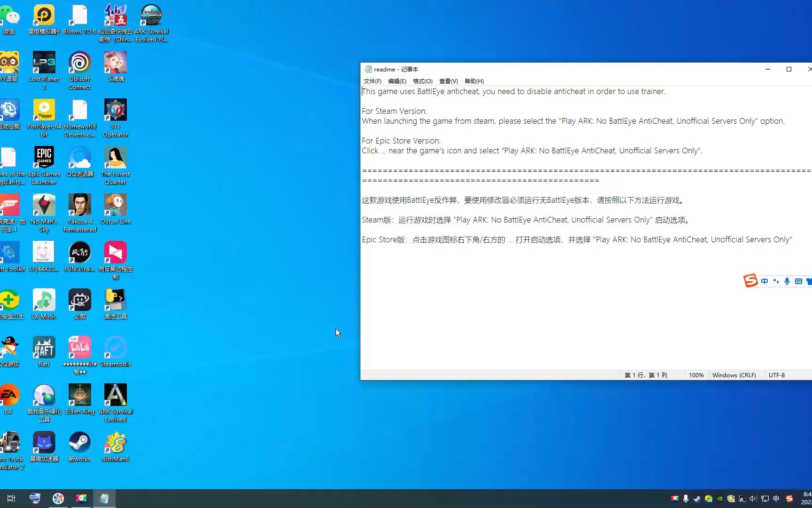812x508 pixels.
Task: Select the 酷我音乐绿化工具 icon
Action: point(44,403)
